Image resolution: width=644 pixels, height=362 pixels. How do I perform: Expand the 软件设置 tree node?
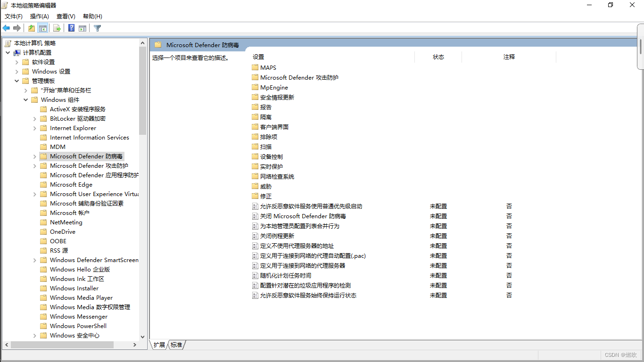(x=17, y=62)
